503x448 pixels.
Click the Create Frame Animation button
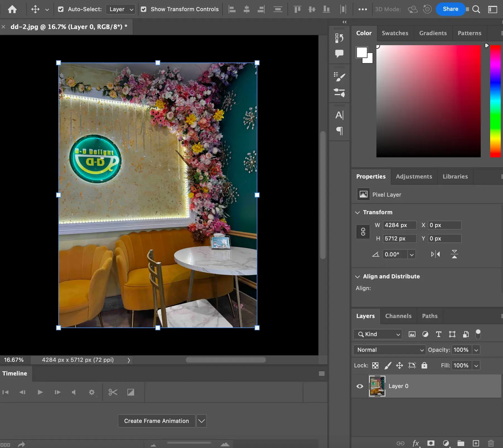(x=156, y=421)
